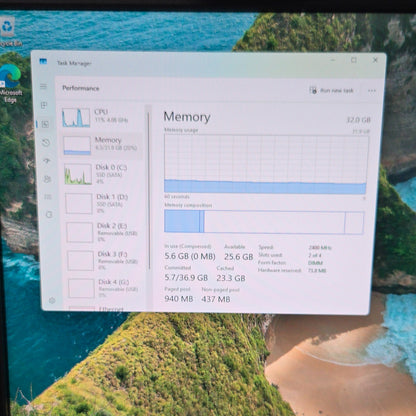This screenshot has width=416, height=416.
Task: Select the Performance page icon
Action: [x=45, y=124]
